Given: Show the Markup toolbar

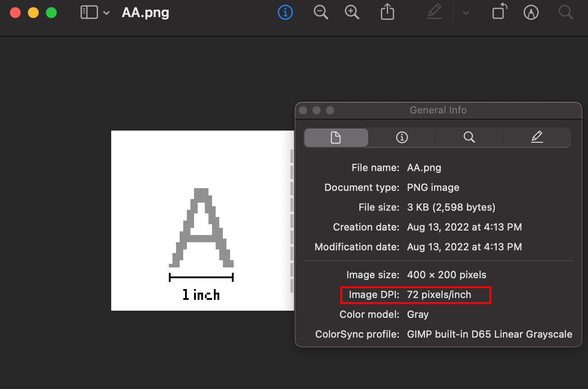Looking at the screenshot, I should [531, 13].
